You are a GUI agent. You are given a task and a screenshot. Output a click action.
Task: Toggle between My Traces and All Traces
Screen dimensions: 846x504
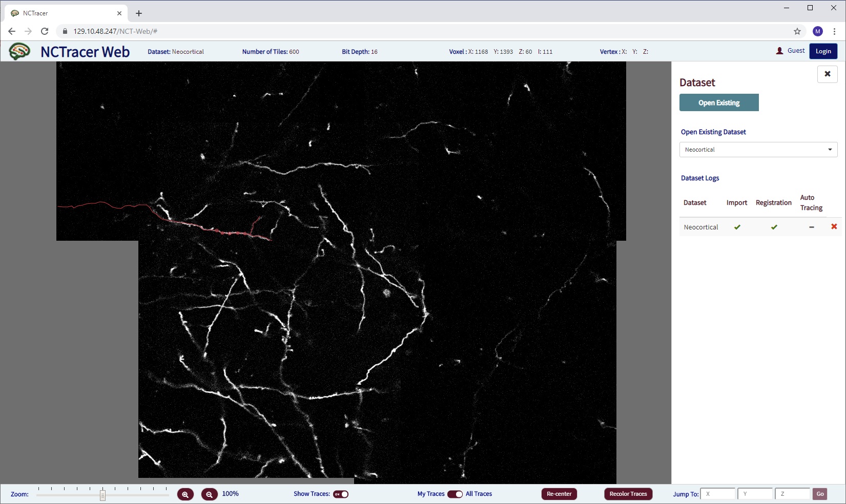(455, 494)
